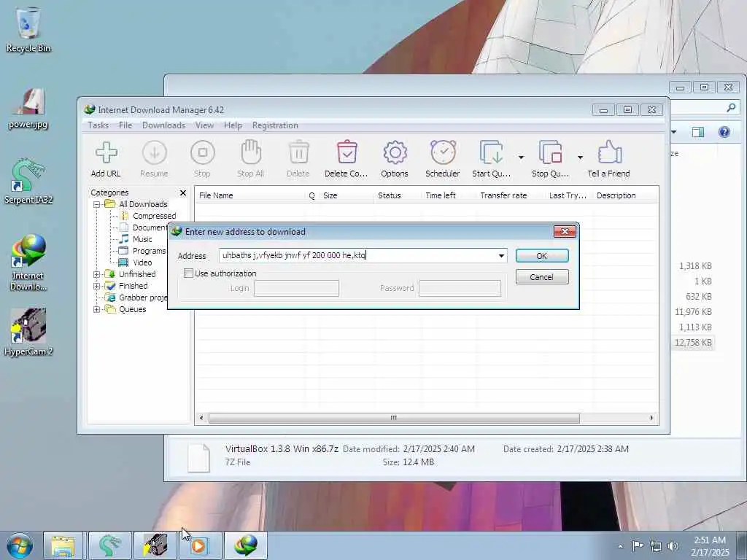Image resolution: width=747 pixels, height=560 pixels.
Task: Open File Explorer from the taskbar
Action: coord(63,545)
